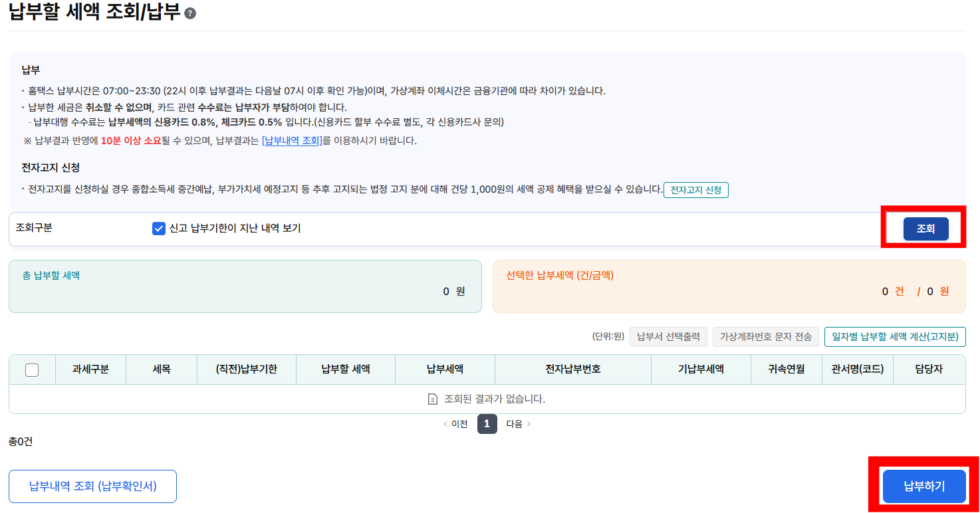Send 가상계좌번호 문자 전송
Viewport: 980px width, 513px height.
point(765,337)
